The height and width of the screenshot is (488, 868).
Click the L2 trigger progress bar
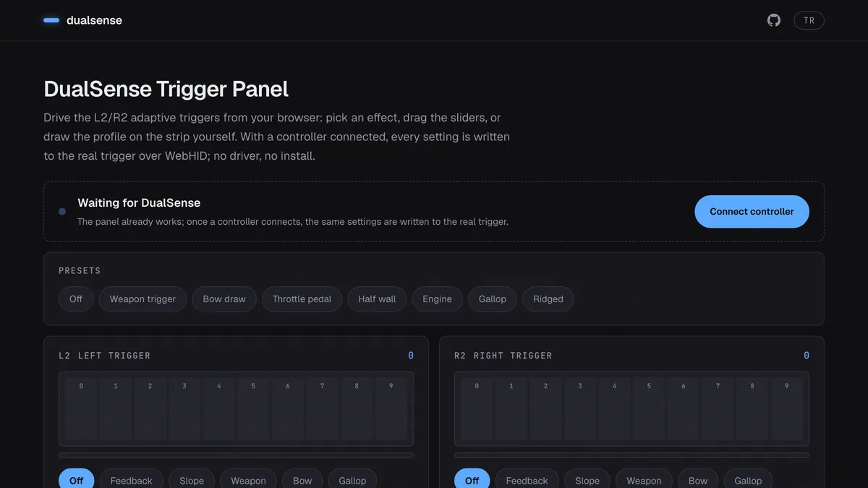236,455
